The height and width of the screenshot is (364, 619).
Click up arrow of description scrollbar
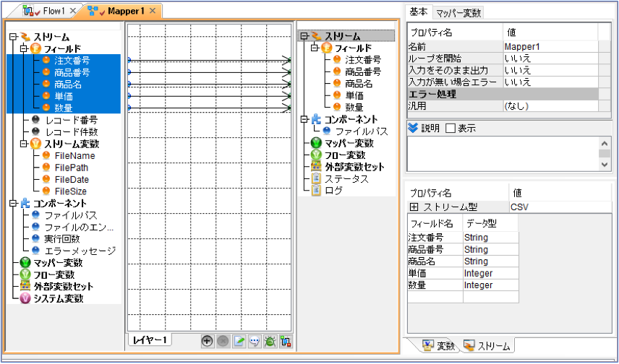coord(605,143)
